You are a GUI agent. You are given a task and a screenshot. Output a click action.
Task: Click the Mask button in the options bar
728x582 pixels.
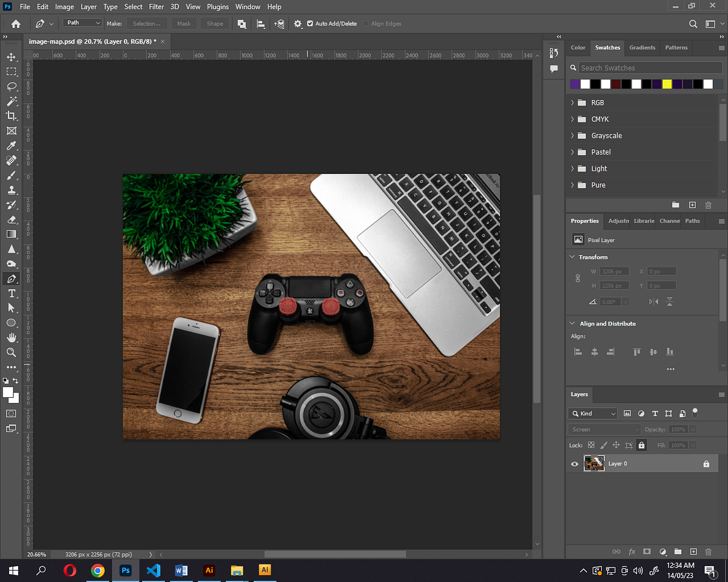pos(183,24)
